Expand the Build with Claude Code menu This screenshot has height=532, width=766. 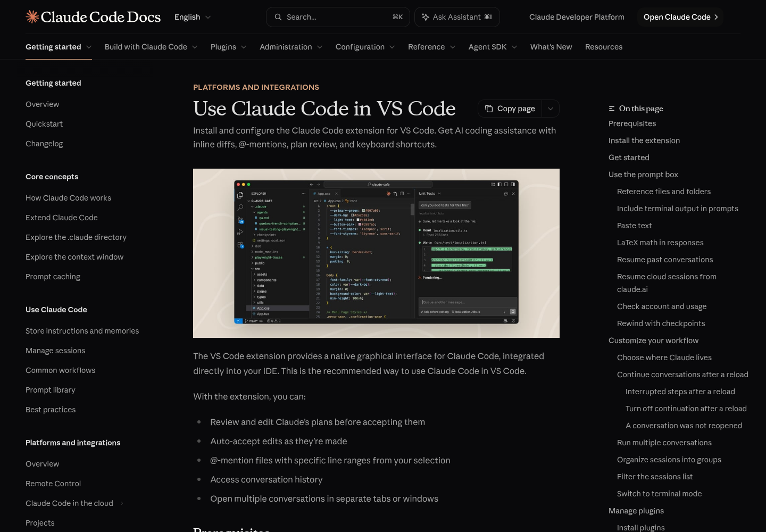[x=151, y=47]
